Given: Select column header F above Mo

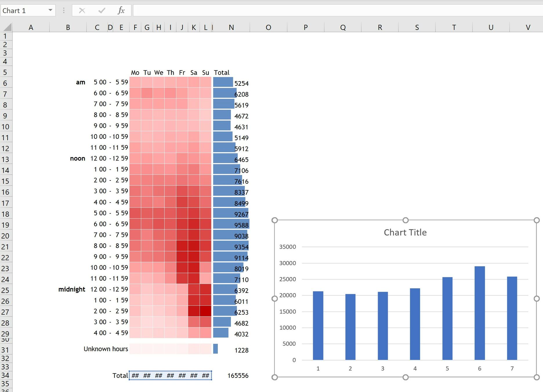Looking at the screenshot, I should tap(135, 27).
